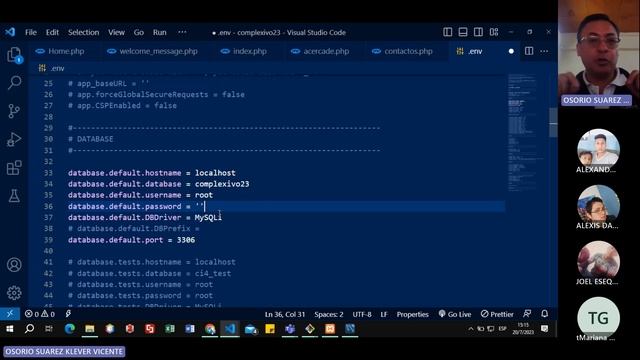Open File Explorer from taskbar

coord(90,329)
